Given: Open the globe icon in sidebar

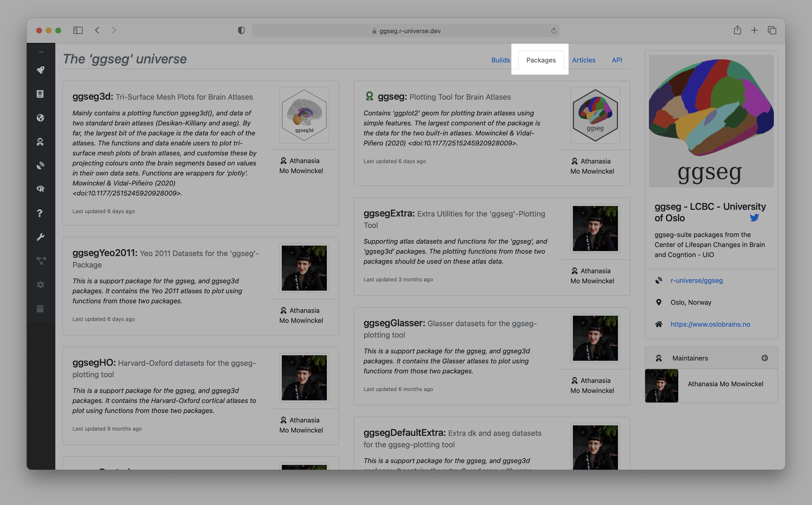Looking at the screenshot, I should (x=40, y=118).
